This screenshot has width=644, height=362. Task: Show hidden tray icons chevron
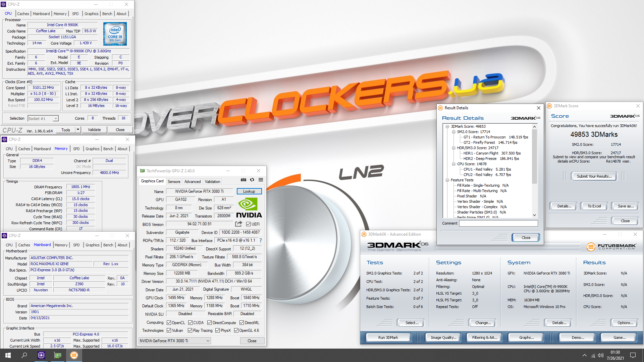(584, 355)
